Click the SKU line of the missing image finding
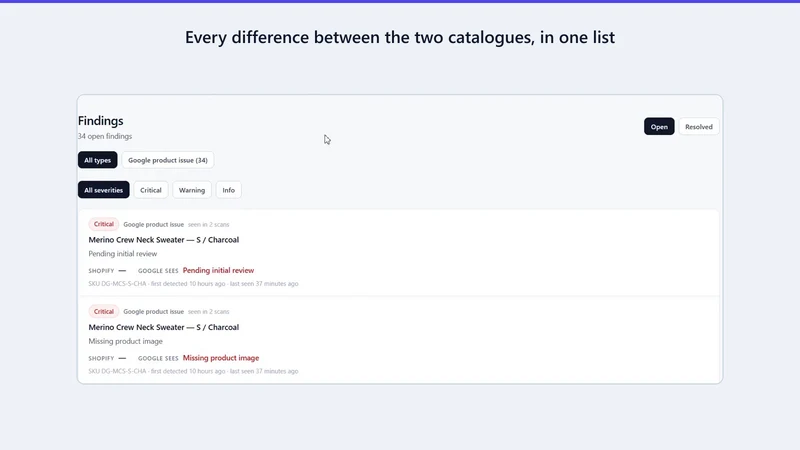Image resolution: width=800 pixels, height=450 pixels. click(193, 371)
